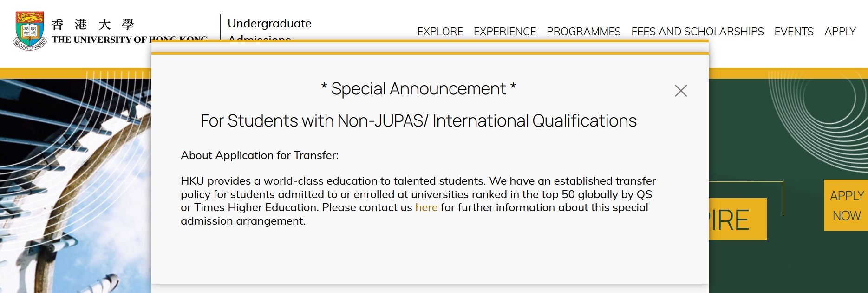Click the Undergraduate Admissions site title
Image resolution: width=868 pixels, height=293 pixels.
point(269,24)
